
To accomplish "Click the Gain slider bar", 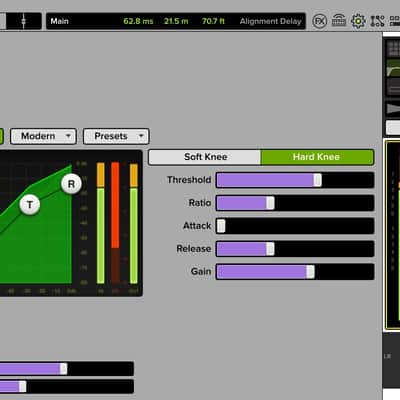I will [x=295, y=272].
